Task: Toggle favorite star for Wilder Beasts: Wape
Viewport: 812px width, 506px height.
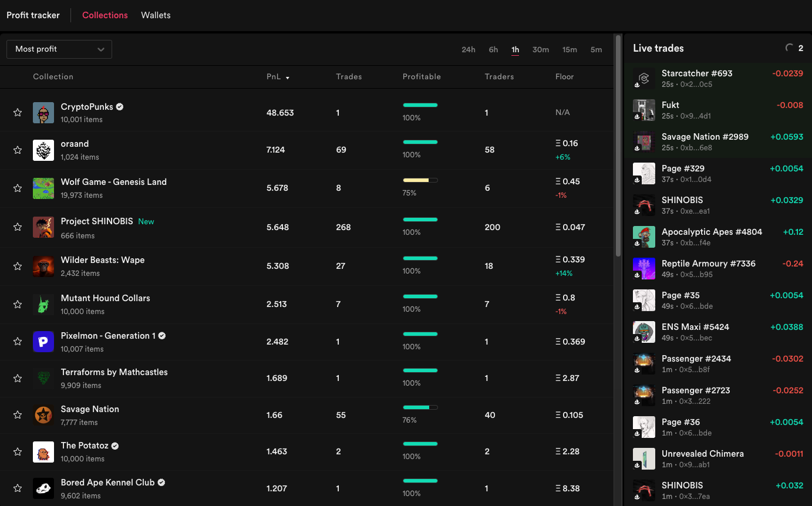Action: point(18,267)
